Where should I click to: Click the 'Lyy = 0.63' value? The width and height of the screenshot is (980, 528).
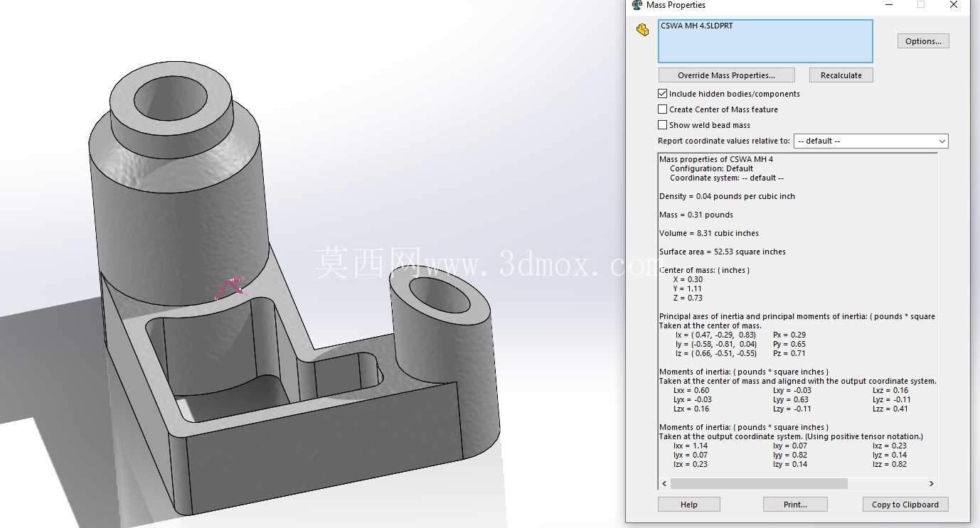790,399
